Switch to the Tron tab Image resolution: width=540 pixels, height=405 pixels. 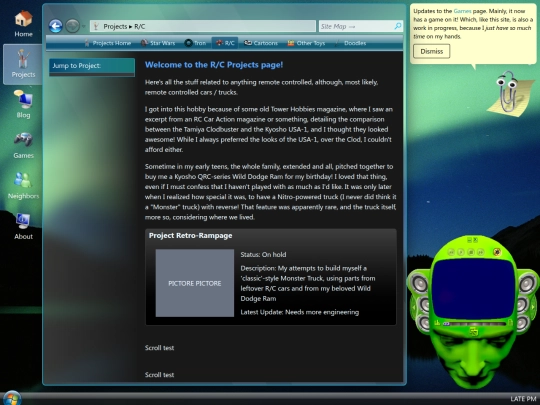pos(195,43)
